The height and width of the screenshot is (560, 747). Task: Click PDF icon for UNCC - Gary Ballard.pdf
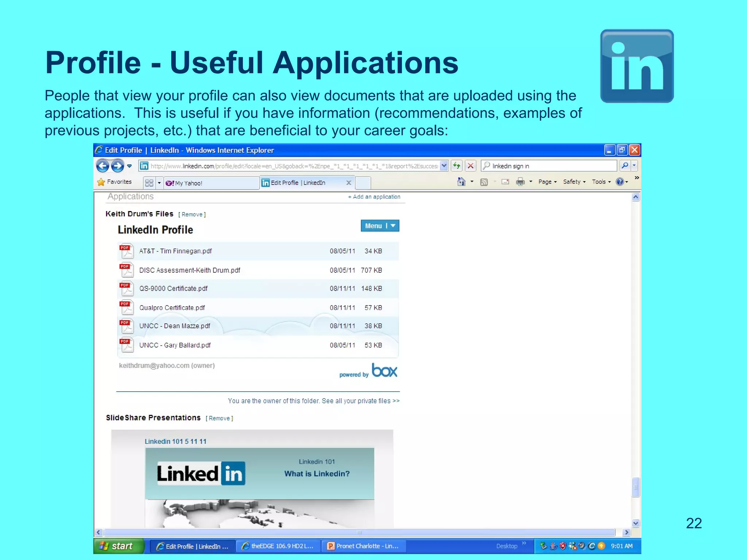pyautogui.click(x=127, y=345)
